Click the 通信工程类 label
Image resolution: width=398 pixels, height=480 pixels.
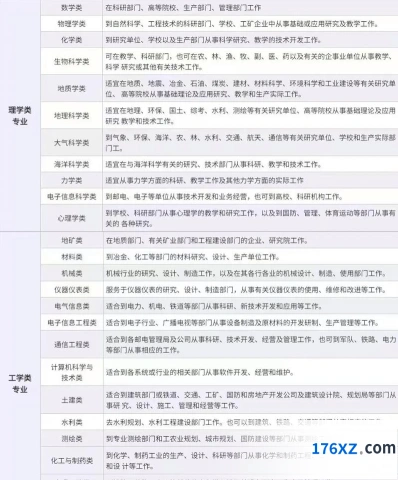(72, 345)
